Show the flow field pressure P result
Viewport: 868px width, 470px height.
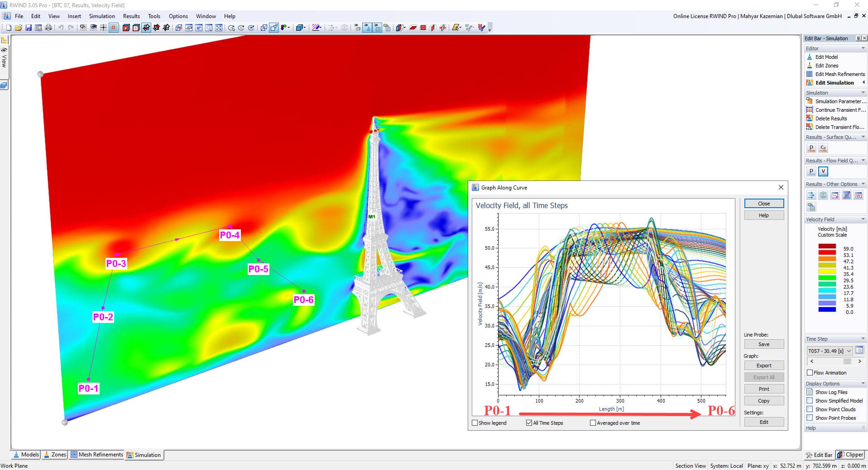coord(811,171)
